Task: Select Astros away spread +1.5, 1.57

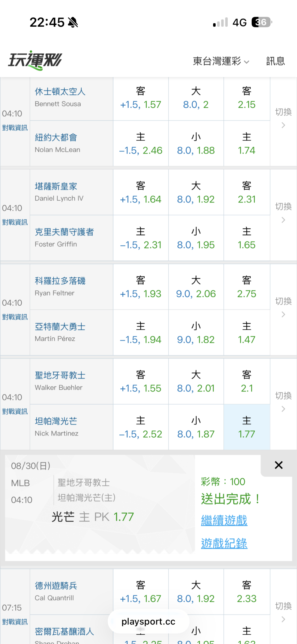Action: [141, 99]
